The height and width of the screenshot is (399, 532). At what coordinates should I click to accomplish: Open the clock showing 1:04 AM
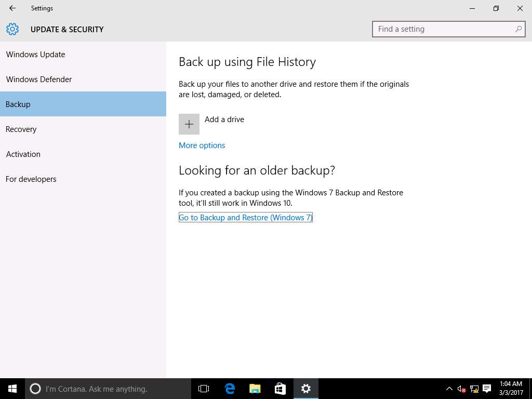pyautogui.click(x=511, y=389)
